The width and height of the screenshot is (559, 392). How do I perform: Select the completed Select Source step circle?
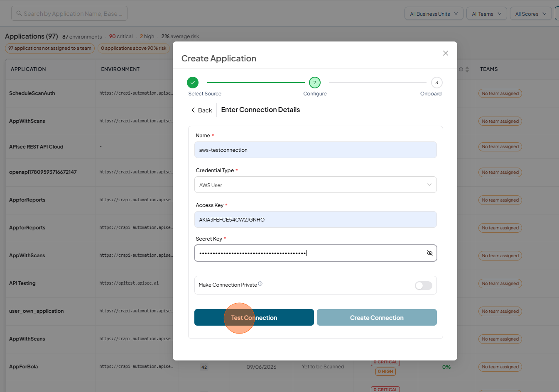[193, 83]
